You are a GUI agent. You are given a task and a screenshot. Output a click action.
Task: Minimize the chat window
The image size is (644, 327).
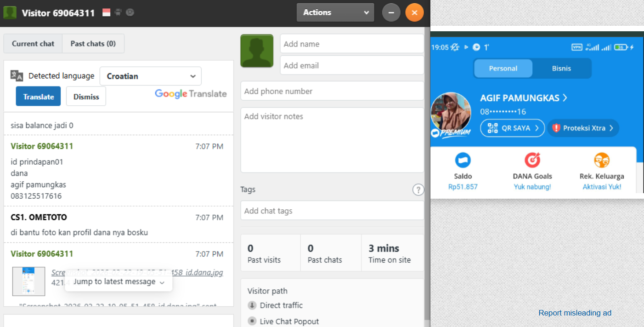pyautogui.click(x=391, y=12)
